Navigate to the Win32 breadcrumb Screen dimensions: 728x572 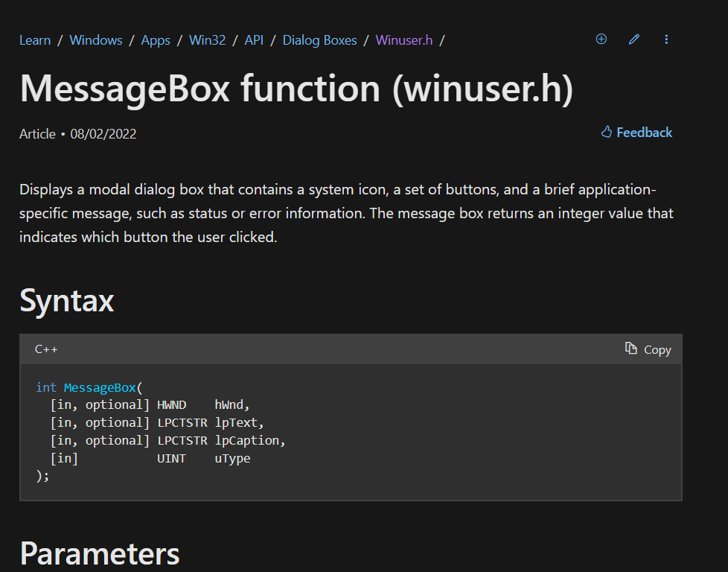pyautogui.click(x=207, y=40)
